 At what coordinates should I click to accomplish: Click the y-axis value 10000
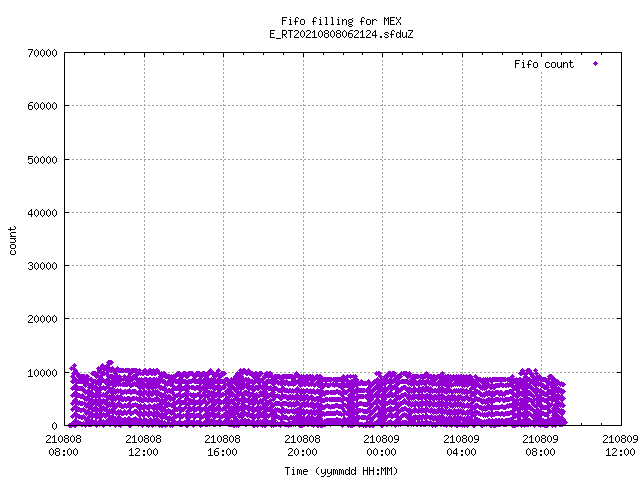(x=42, y=373)
